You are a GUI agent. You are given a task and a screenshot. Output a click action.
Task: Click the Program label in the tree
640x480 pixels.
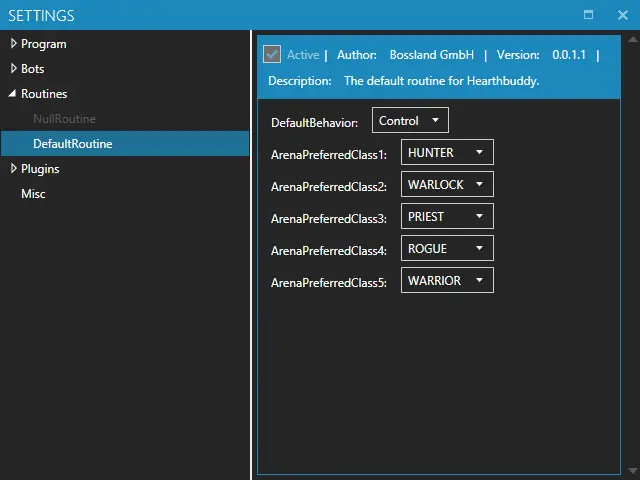(43, 44)
